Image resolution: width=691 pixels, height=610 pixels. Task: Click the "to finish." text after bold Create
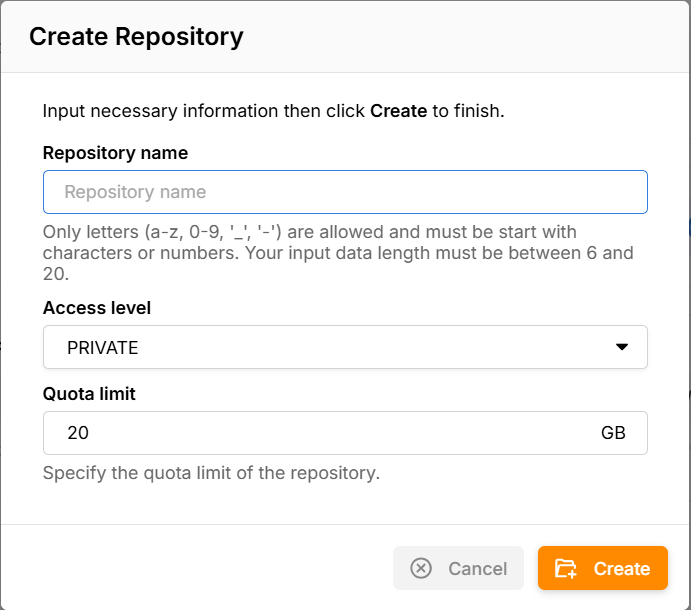468,110
